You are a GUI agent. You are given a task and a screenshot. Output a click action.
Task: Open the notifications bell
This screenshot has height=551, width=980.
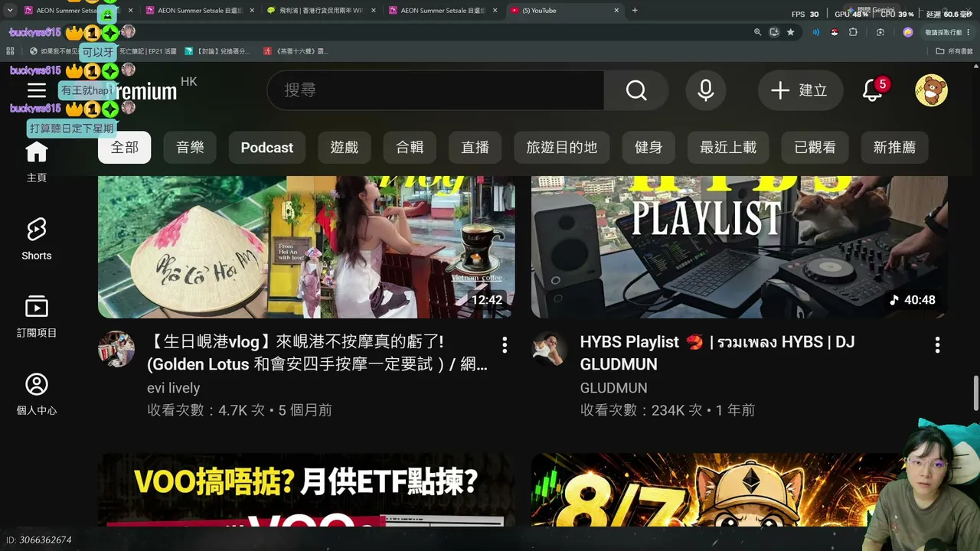873,90
